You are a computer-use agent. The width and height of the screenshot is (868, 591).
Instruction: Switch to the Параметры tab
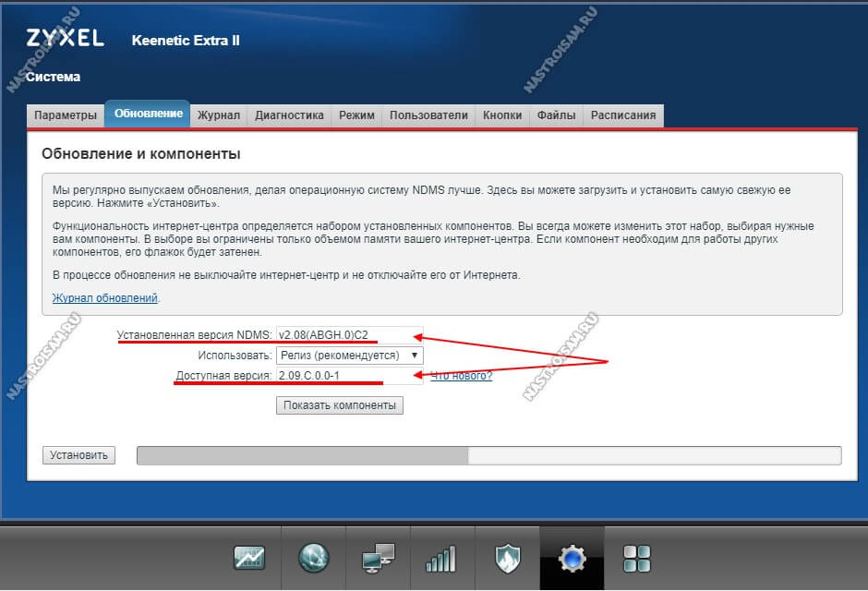pos(66,115)
